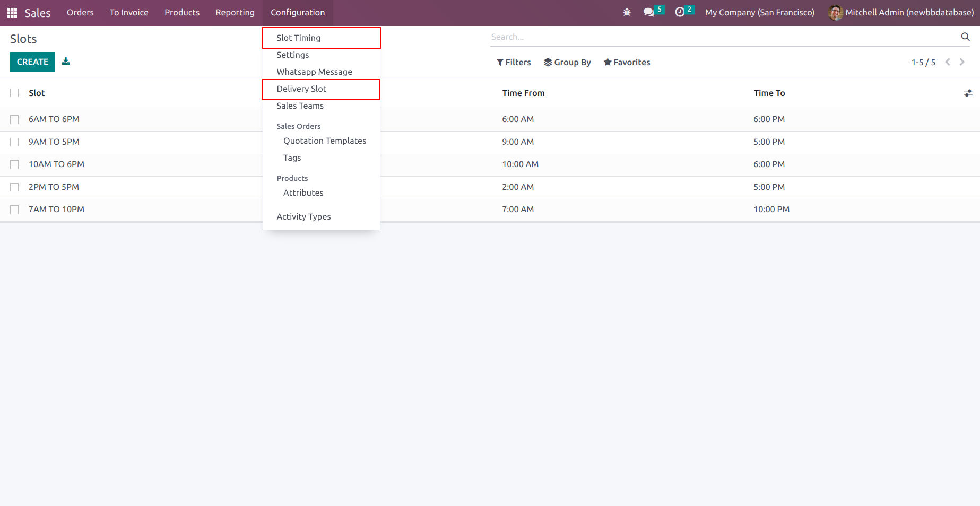Image resolution: width=980 pixels, height=506 pixels.
Task: Click the Sales app title
Action: [x=38, y=13]
